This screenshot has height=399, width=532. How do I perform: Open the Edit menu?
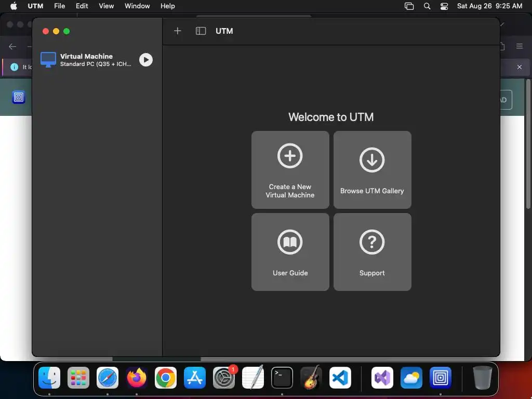pyautogui.click(x=82, y=6)
